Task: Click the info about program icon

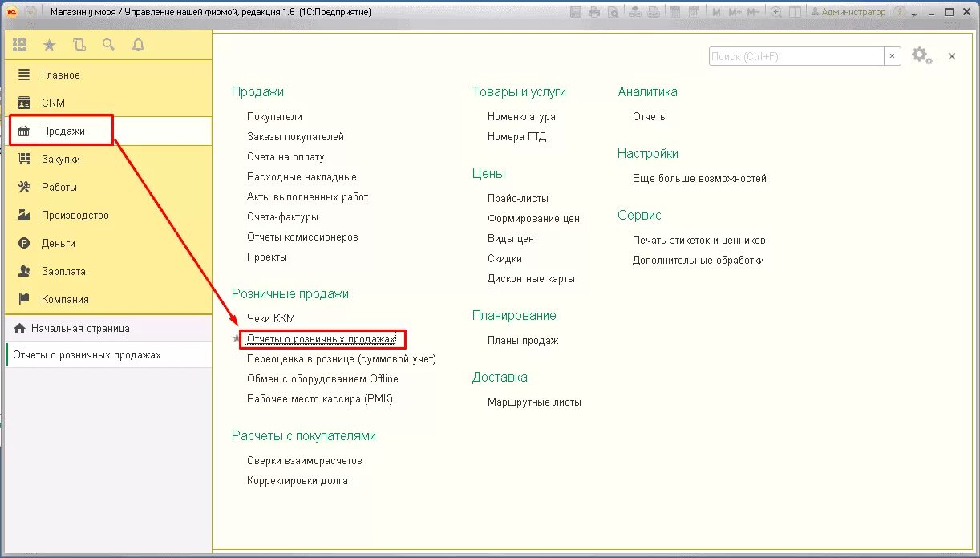Action: [x=900, y=12]
